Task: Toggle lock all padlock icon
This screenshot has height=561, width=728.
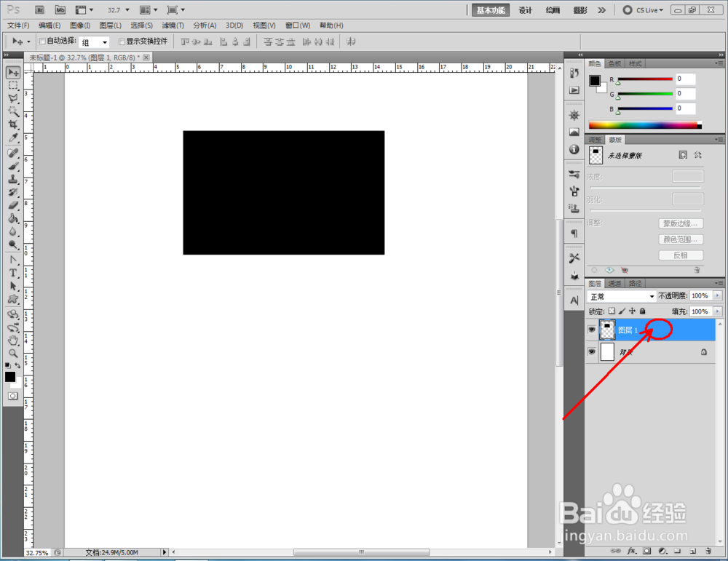Action: point(643,311)
